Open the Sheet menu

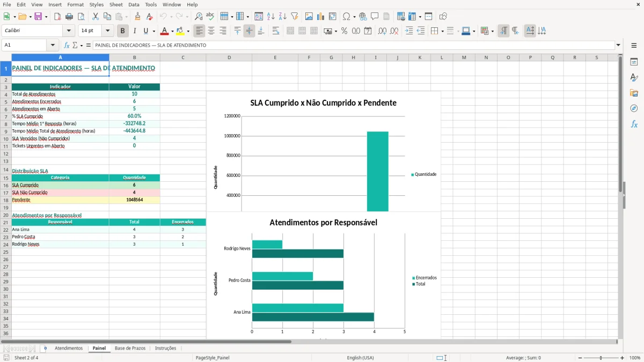pyautogui.click(x=116, y=4)
